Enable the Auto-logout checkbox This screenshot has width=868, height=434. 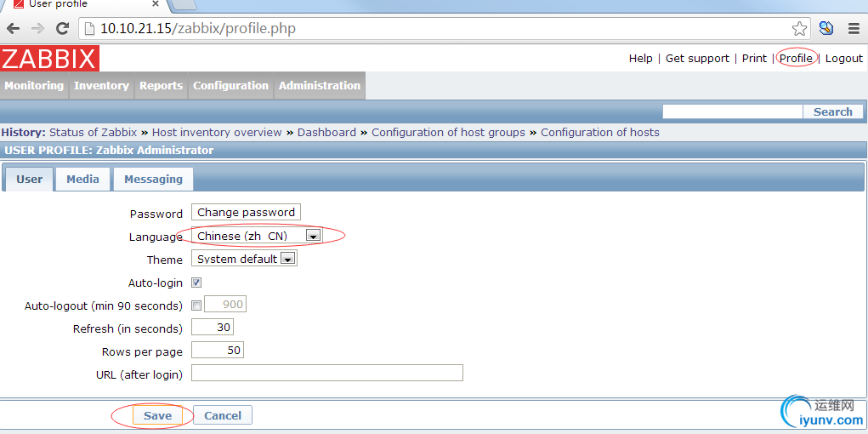[196, 306]
